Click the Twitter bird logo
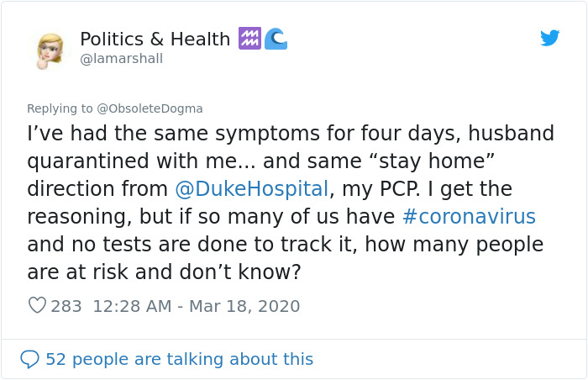Viewport: 588px width, 380px height. pos(550,38)
